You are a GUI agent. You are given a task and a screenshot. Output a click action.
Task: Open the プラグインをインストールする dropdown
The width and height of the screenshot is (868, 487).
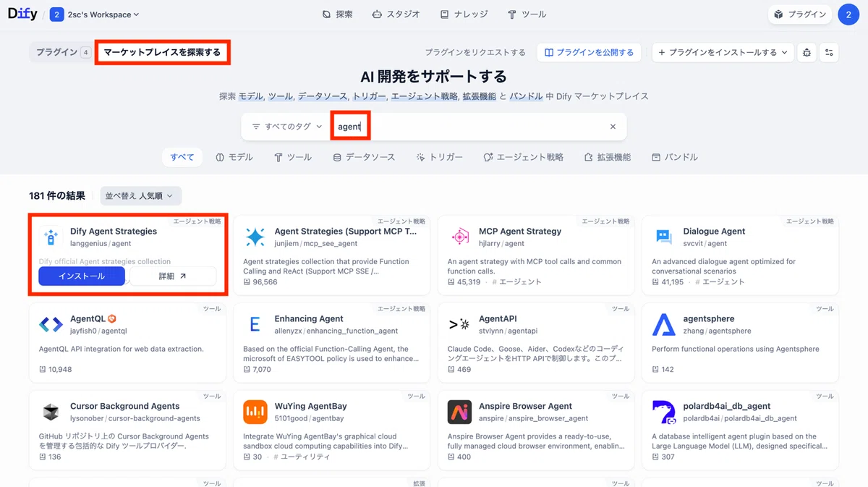pyautogui.click(x=722, y=52)
